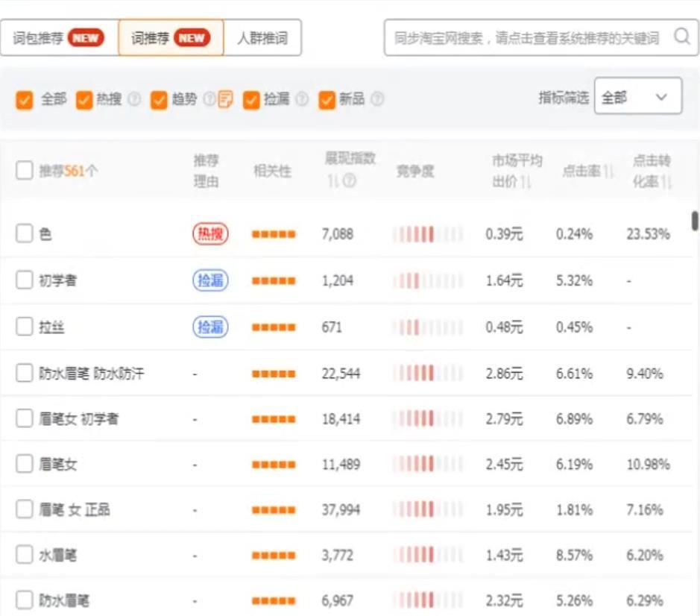Open the orange note icon beside 趋势
This screenshot has height=616, width=700.
(225, 99)
